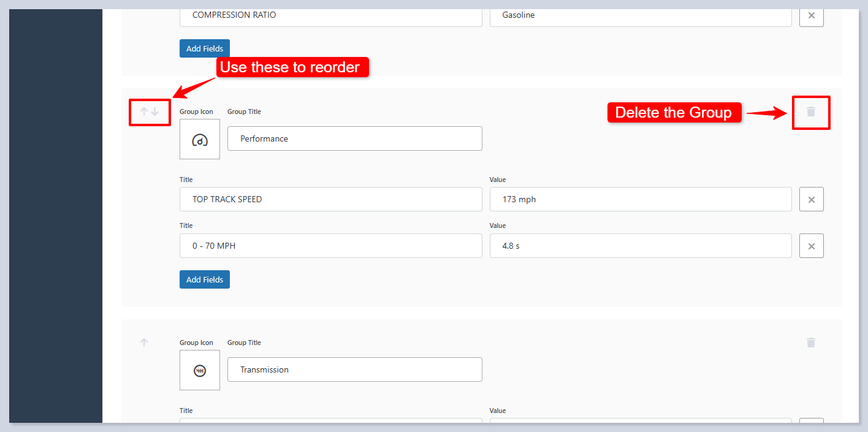Move the Transmission group up
868x432 pixels.
pos(144,343)
